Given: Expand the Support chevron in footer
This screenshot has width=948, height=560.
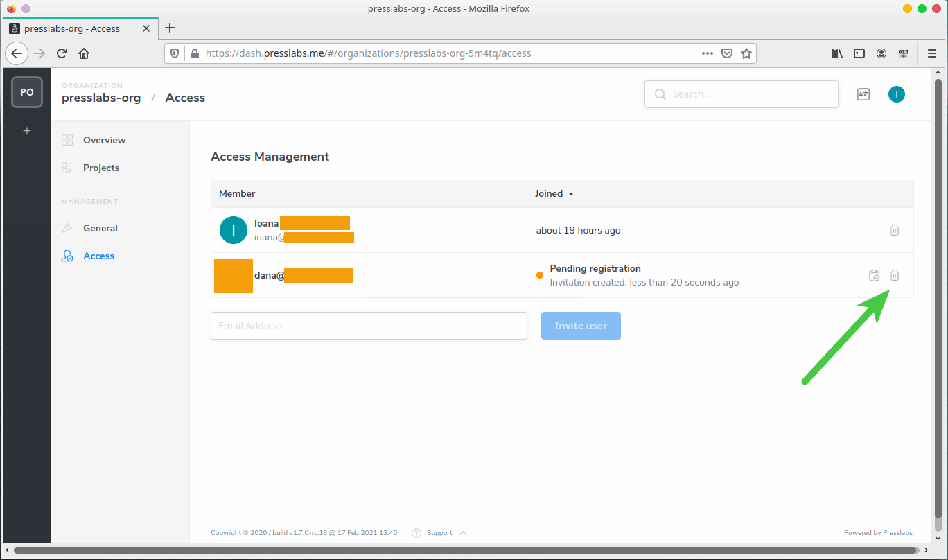Looking at the screenshot, I should (463, 533).
